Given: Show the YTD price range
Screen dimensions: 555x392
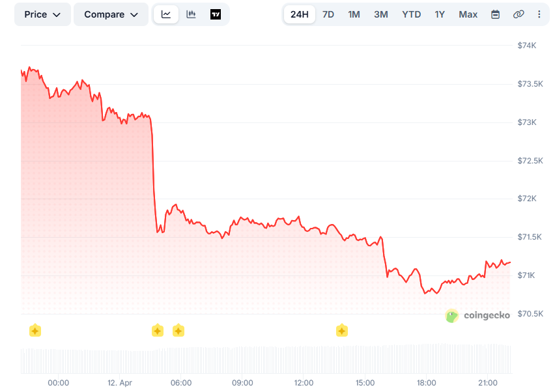Looking at the screenshot, I should tap(411, 14).
